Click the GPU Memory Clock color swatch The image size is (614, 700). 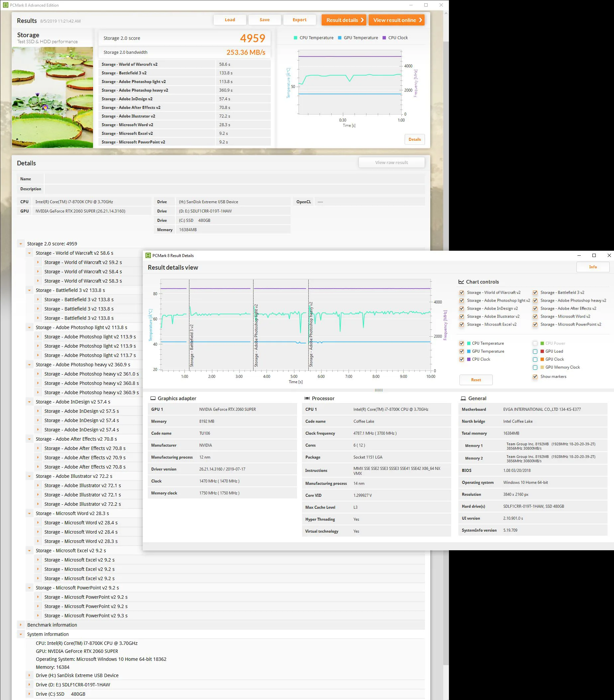[x=542, y=367]
